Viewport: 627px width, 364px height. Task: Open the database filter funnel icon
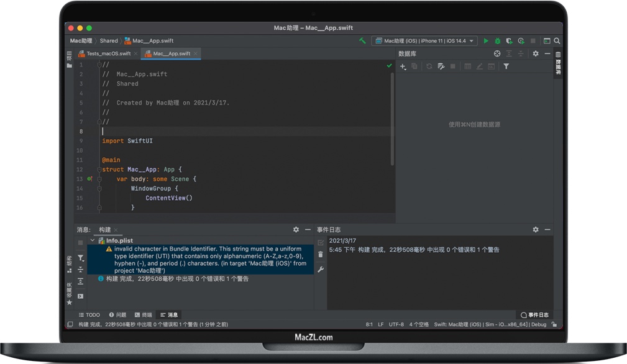click(x=506, y=66)
